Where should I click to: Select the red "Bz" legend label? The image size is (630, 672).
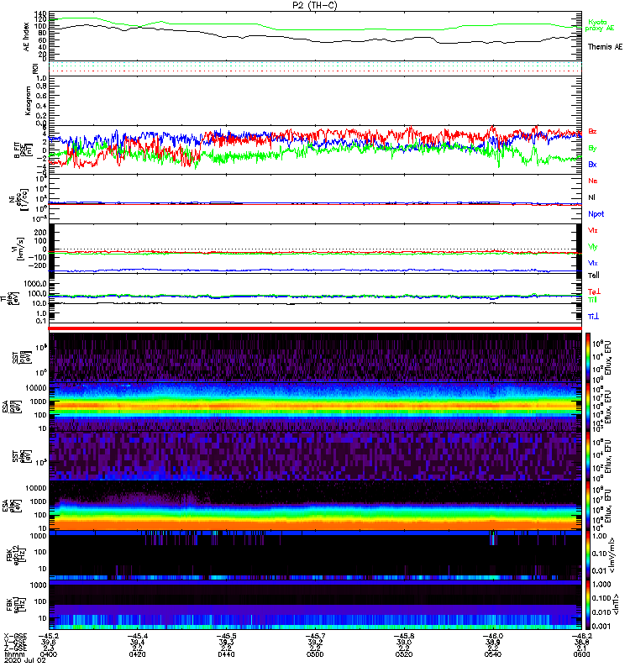click(592, 132)
